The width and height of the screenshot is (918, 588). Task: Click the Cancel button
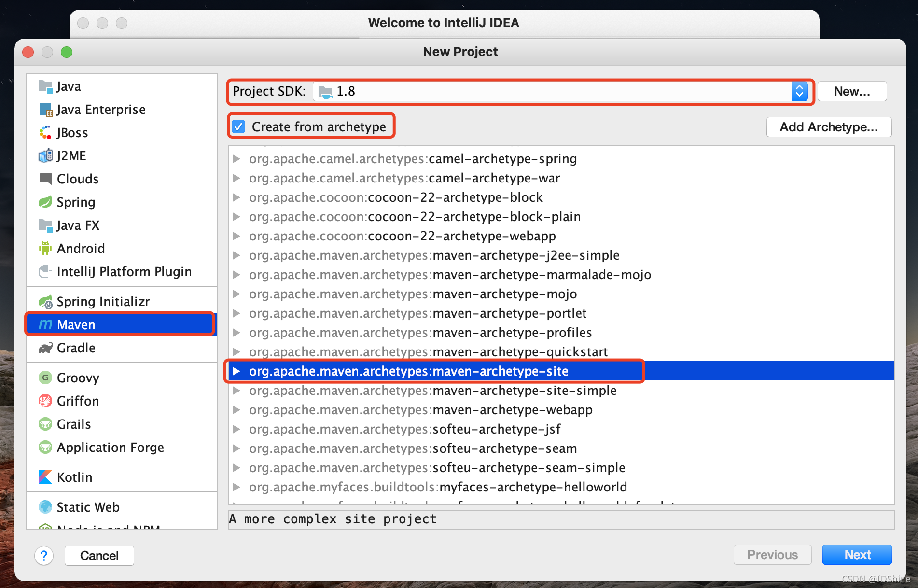click(99, 556)
